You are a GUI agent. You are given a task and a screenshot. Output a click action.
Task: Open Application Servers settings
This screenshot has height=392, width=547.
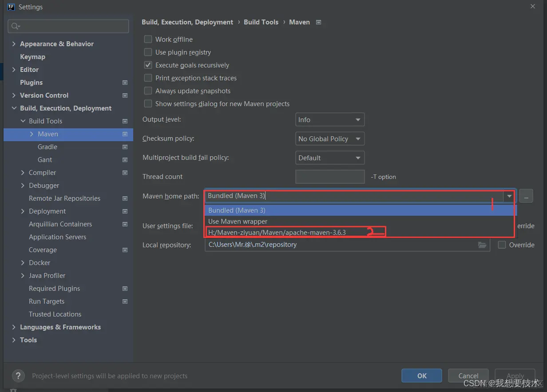point(57,237)
